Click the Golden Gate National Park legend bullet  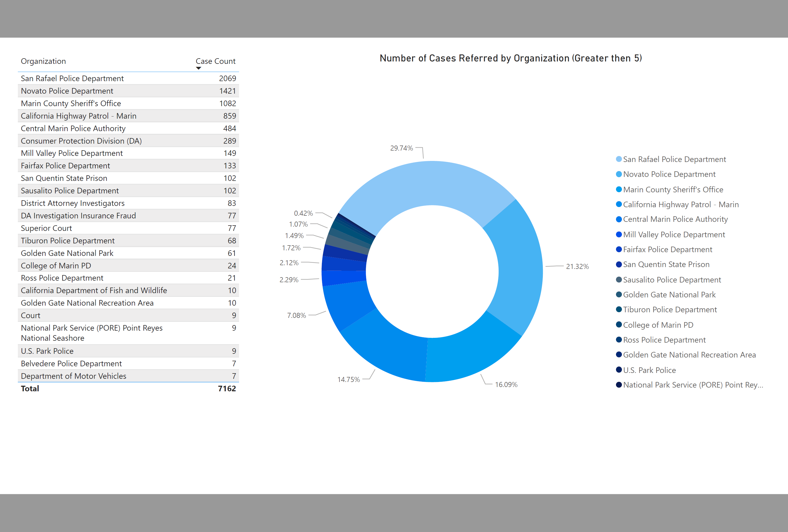coord(619,294)
